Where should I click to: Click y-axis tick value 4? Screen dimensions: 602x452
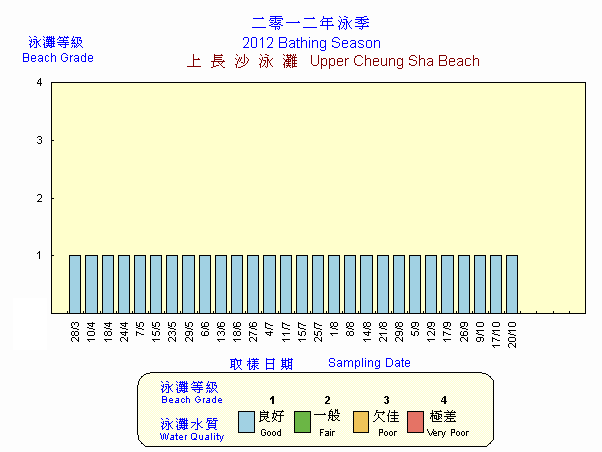(39, 82)
